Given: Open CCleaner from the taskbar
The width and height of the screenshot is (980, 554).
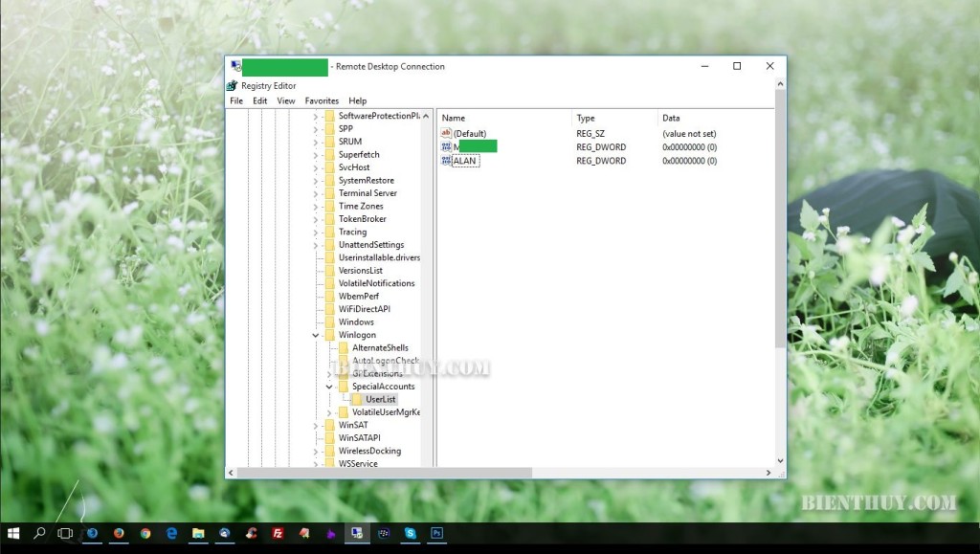Looking at the screenshot, I should click(x=252, y=533).
